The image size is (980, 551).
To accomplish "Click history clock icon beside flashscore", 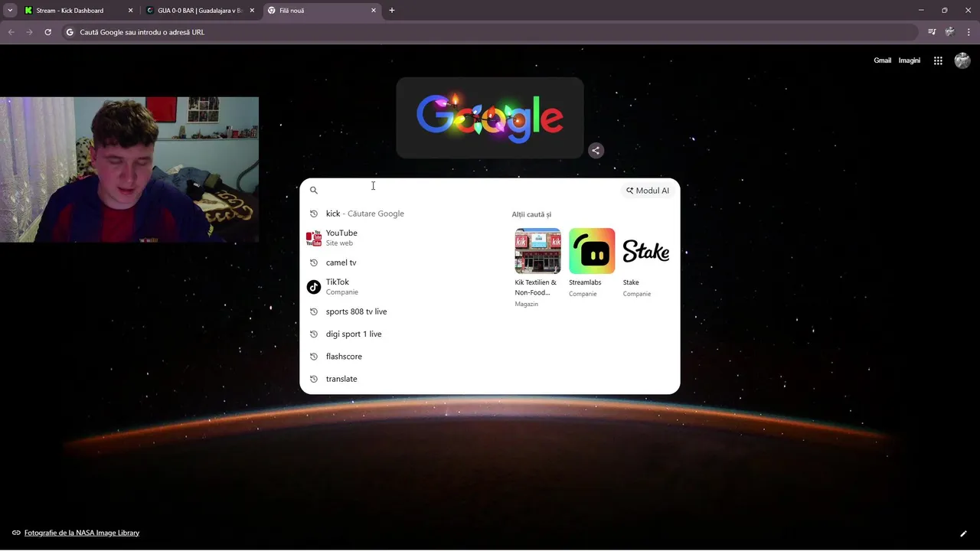I will (x=314, y=357).
